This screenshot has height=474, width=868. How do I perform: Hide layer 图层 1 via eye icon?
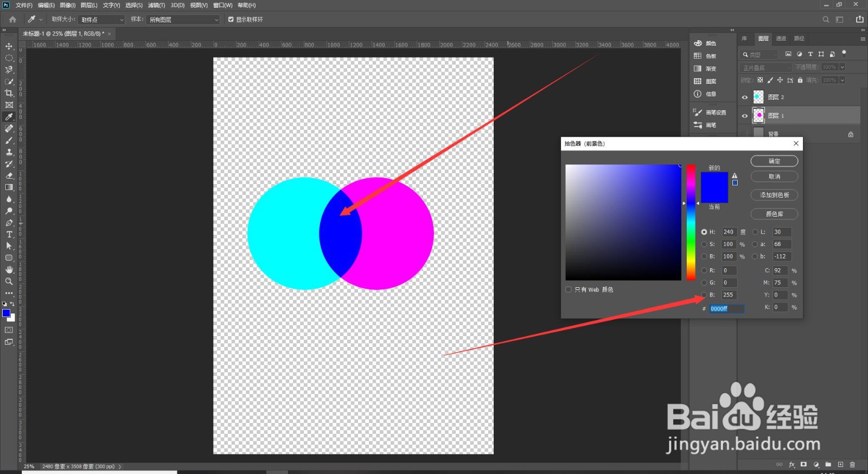point(745,116)
